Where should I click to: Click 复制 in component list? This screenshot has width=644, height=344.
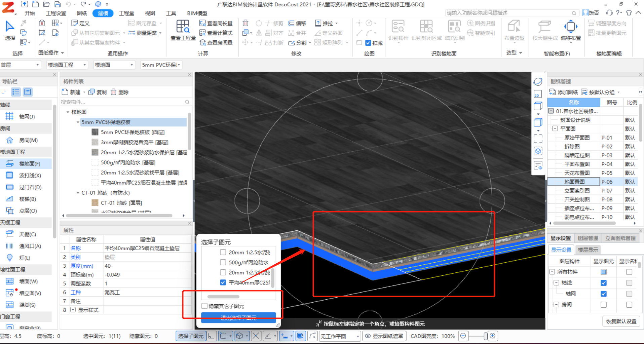click(x=98, y=92)
